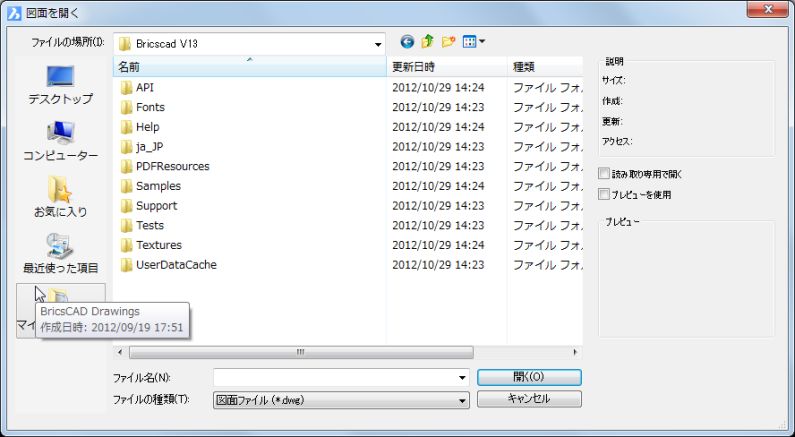Click the scrollbar left arrow
Screen dimensions: 795x437
tap(120, 352)
